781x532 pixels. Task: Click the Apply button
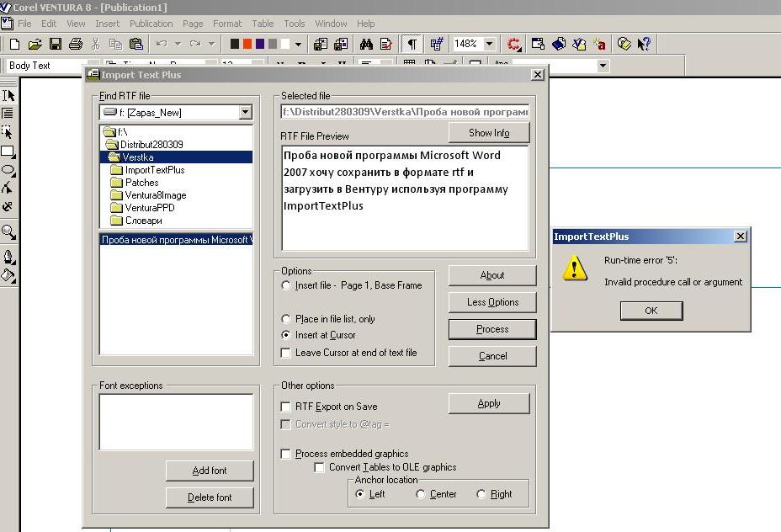click(489, 403)
